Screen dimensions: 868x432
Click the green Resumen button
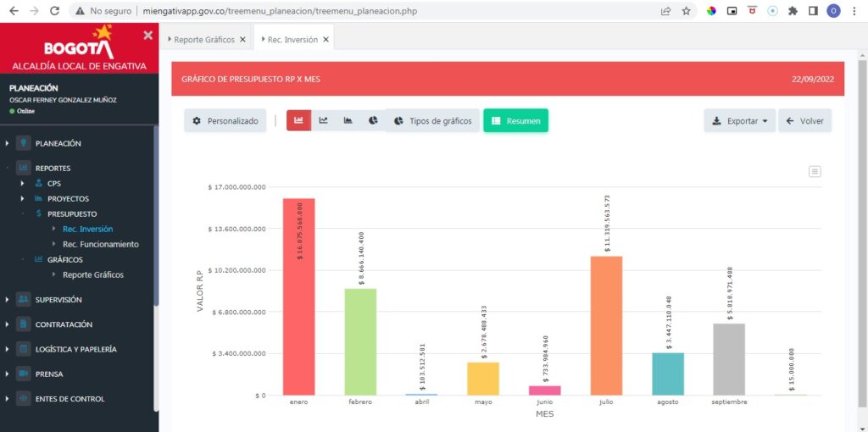(x=516, y=120)
